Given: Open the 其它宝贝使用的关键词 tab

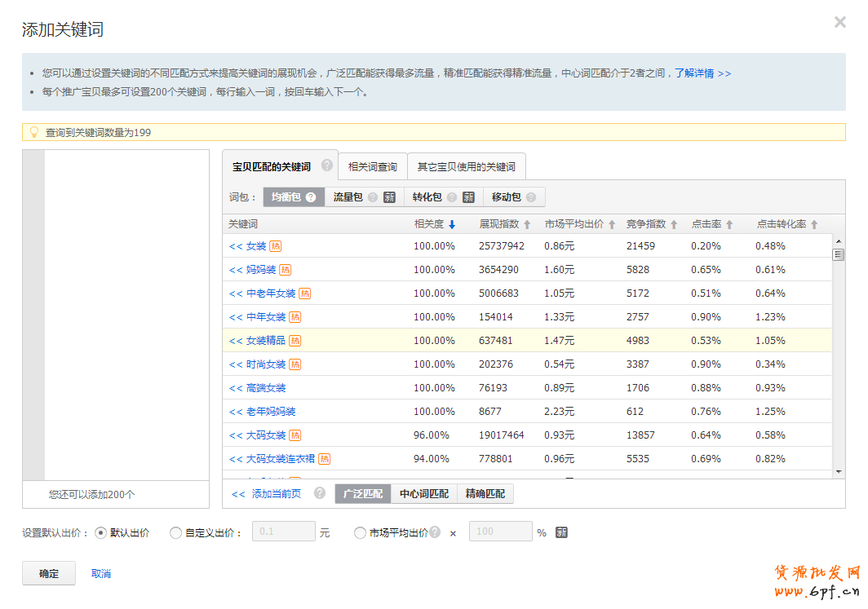Looking at the screenshot, I should (x=466, y=167).
